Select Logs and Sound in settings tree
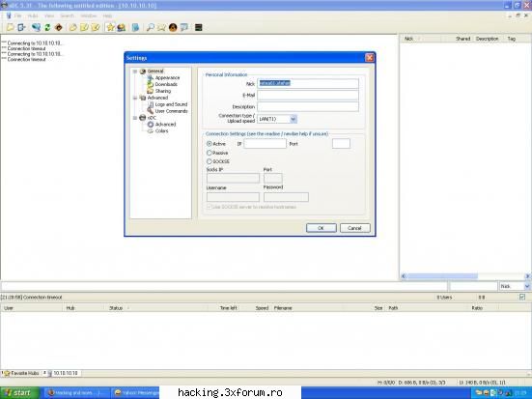The image size is (532, 399). (171, 104)
